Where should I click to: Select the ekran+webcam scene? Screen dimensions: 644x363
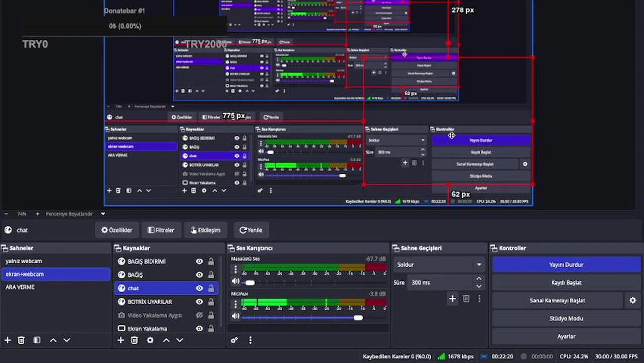[x=55, y=274]
